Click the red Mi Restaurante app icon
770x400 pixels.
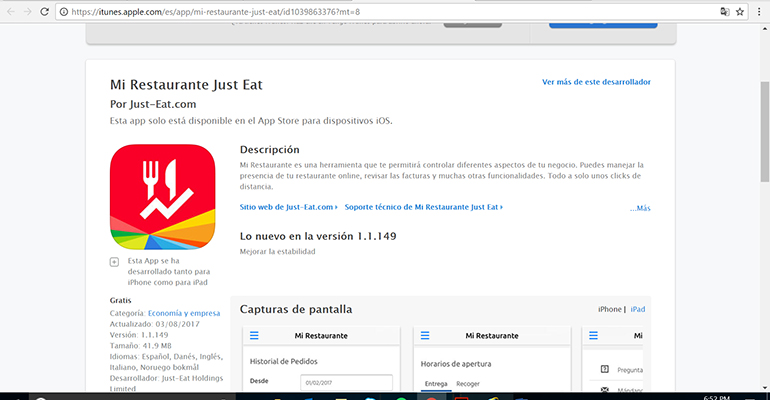click(x=163, y=197)
